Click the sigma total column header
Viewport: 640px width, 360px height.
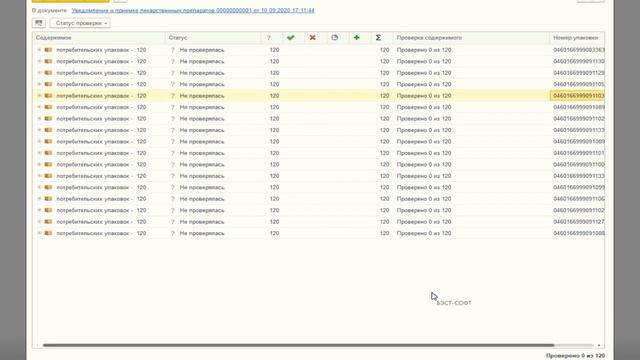[x=378, y=38]
